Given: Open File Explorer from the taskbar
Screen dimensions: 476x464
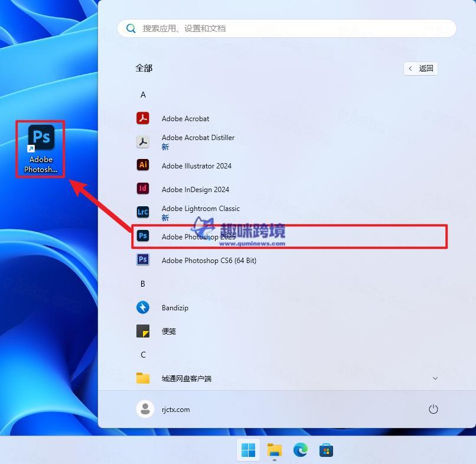Looking at the screenshot, I should coord(275,450).
